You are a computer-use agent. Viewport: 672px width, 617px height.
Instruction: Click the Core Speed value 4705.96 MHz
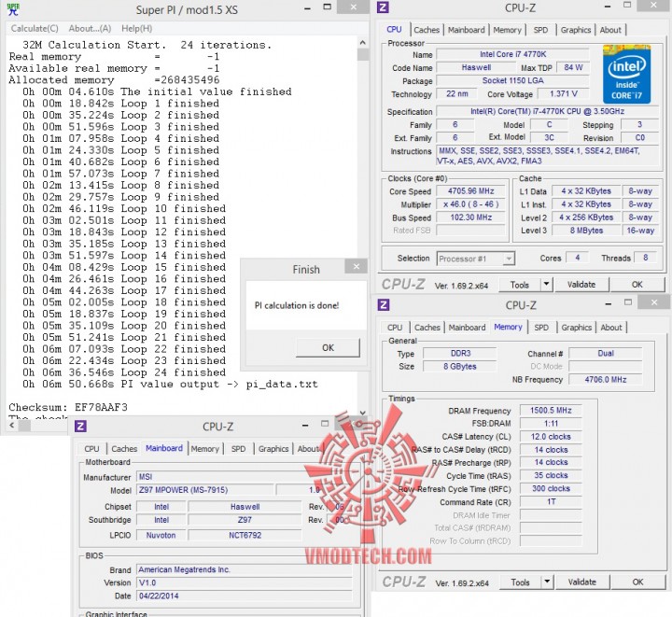pos(470,191)
